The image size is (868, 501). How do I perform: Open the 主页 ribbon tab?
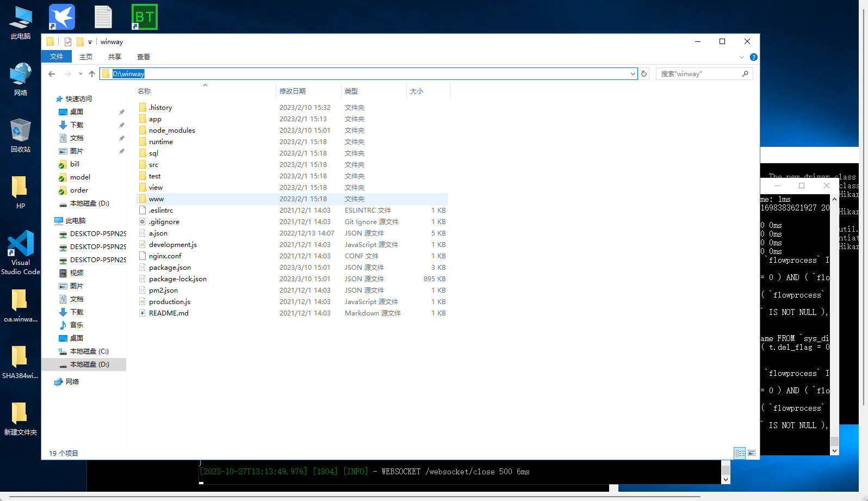tap(86, 57)
